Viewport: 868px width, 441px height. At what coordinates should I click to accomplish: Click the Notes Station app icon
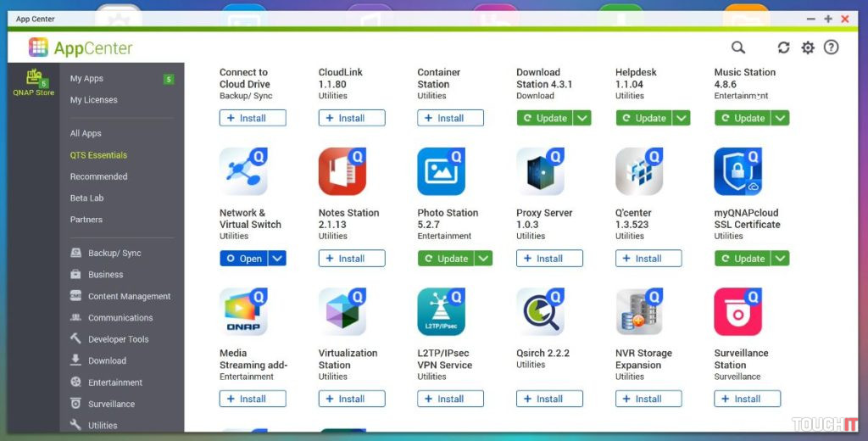click(342, 172)
